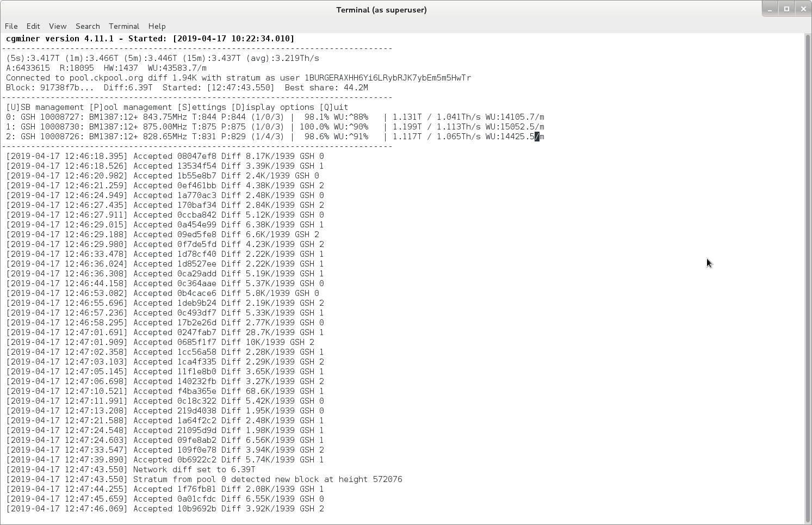812x525 pixels.
Task: Click '843.75MHz' frequency on device 0
Action: pos(165,117)
